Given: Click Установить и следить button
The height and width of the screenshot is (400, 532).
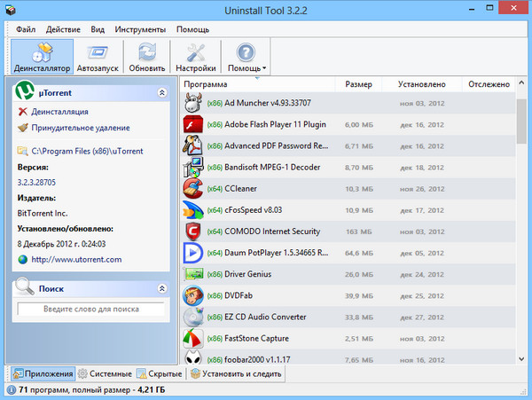Looking at the screenshot, I should (x=236, y=373).
